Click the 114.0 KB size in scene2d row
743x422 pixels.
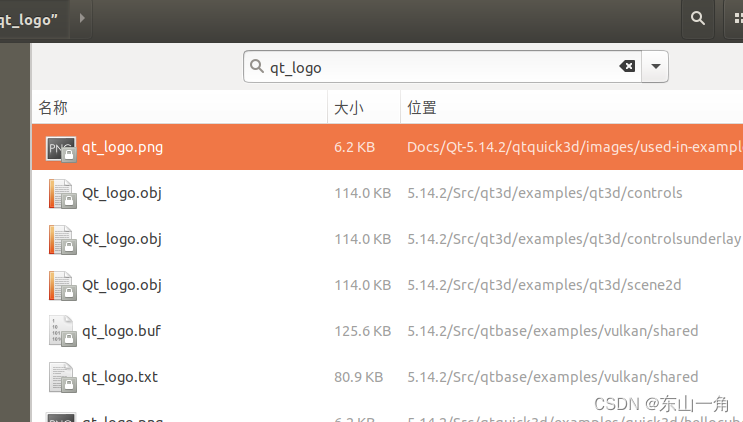[362, 285]
